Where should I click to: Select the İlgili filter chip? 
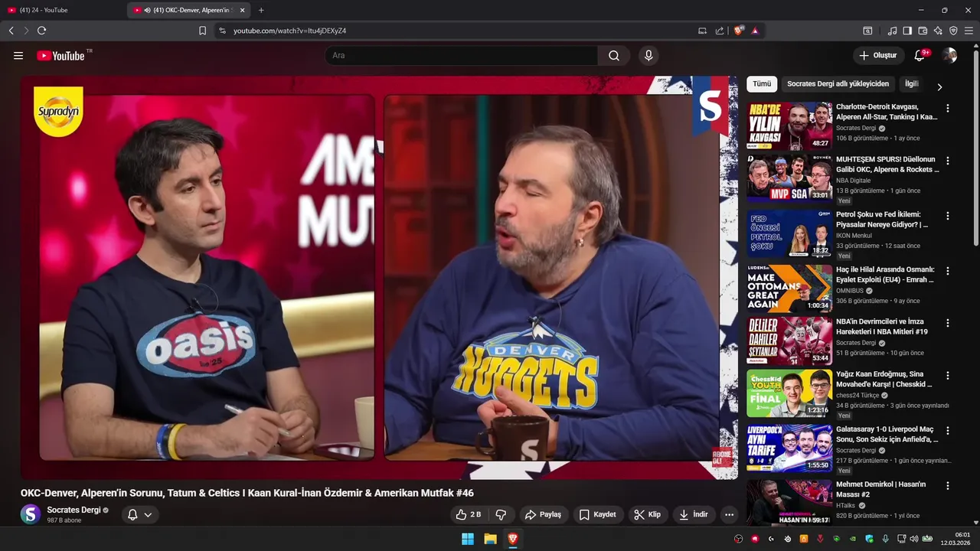point(911,84)
